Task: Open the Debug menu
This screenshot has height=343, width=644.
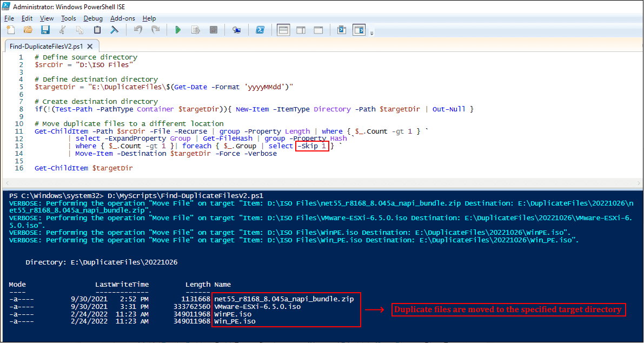Action: coord(93,18)
